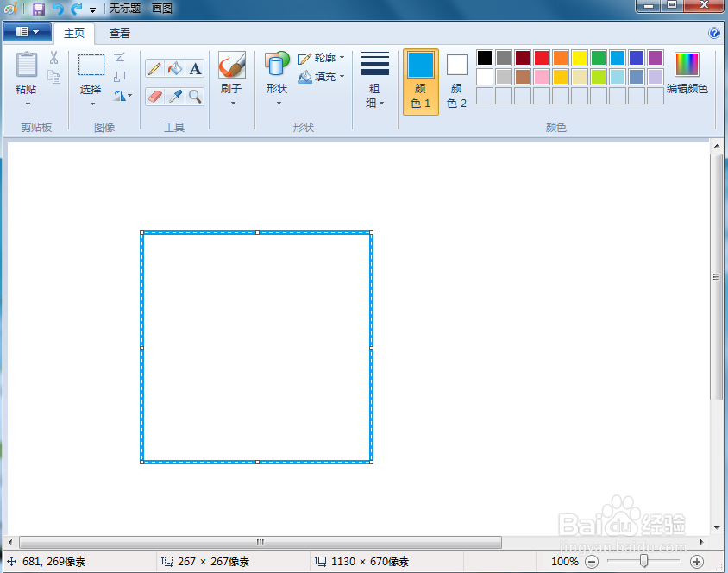Open Customize Quick Access Toolbar dropdown
728x573 pixels.
[x=93, y=9]
